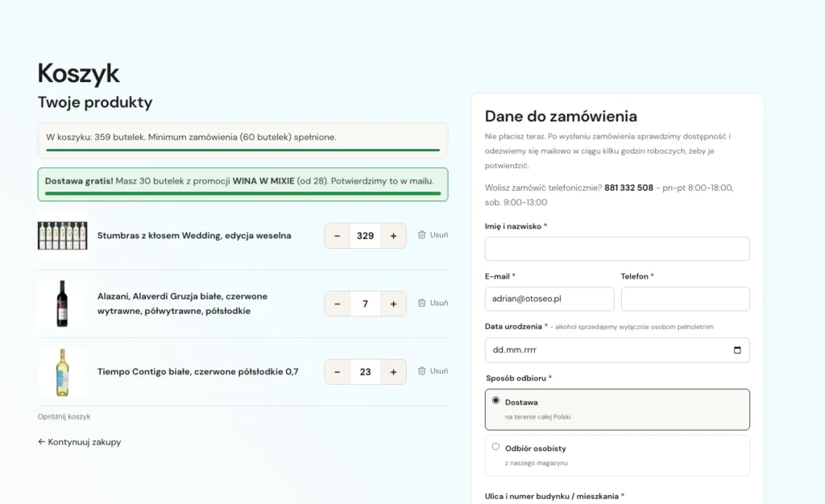Click the quantity field showing 7
Image resolution: width=825 pixels, height=504 pixels.
365,304
